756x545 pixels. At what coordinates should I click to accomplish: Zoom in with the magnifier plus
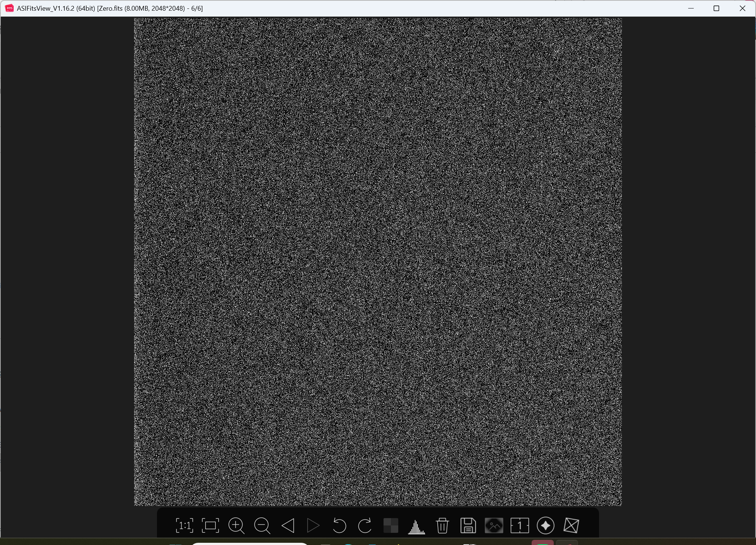(x=236, y=525)
